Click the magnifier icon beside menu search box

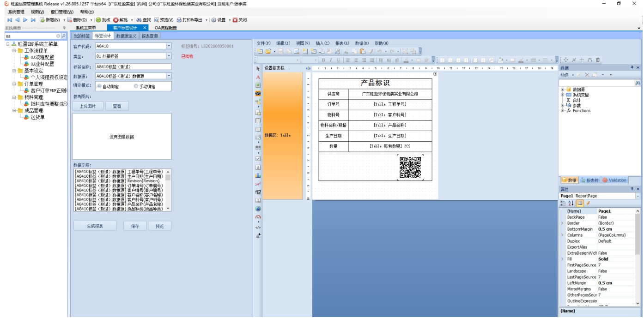tap(64, 36)
